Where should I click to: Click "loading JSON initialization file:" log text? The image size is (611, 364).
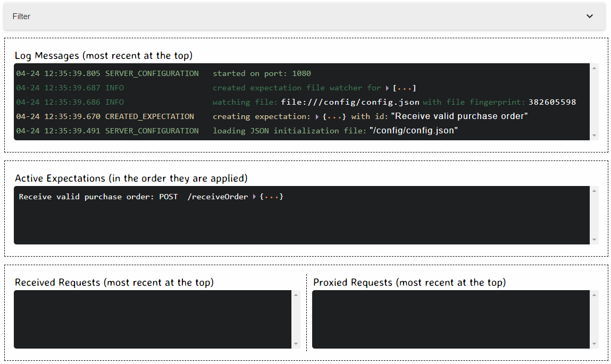(289, 131)
